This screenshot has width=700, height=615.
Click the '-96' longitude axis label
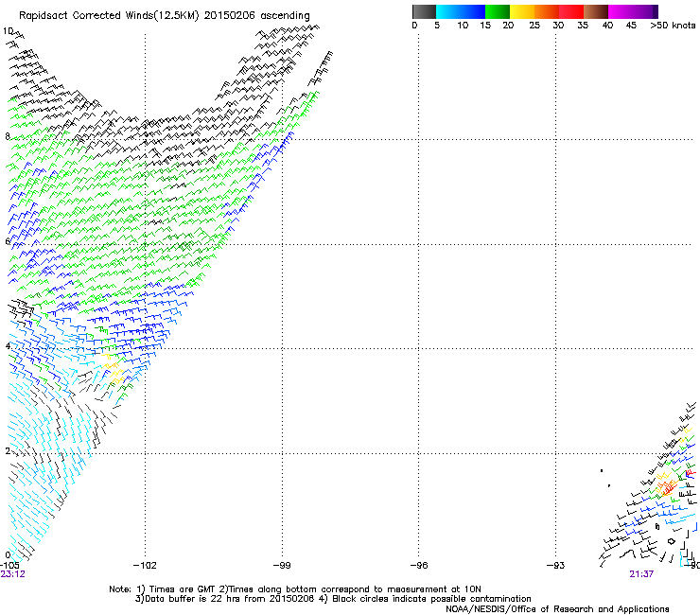click(x=419, y=566)
